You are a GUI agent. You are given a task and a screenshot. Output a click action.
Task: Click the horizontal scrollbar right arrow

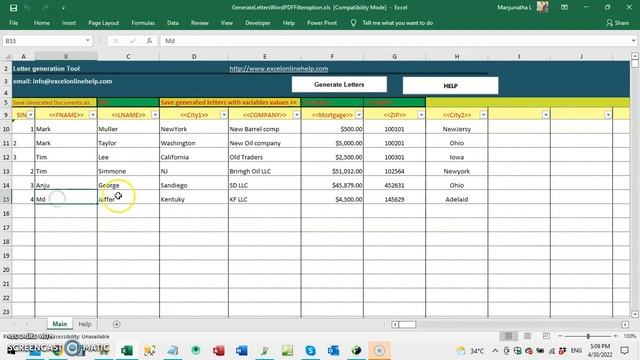click(625, 324)
